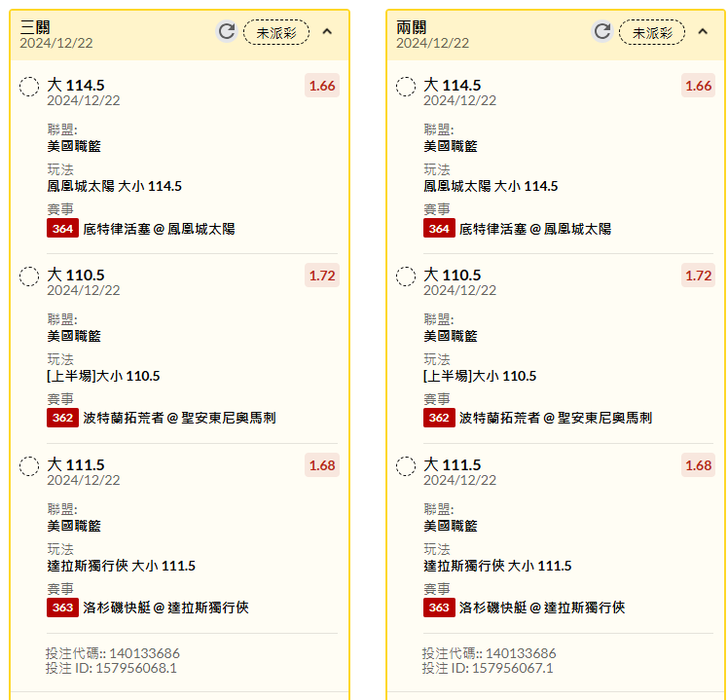The image size is (728, 700).
Task: Click 三關 card title
Action: (35, 27)
